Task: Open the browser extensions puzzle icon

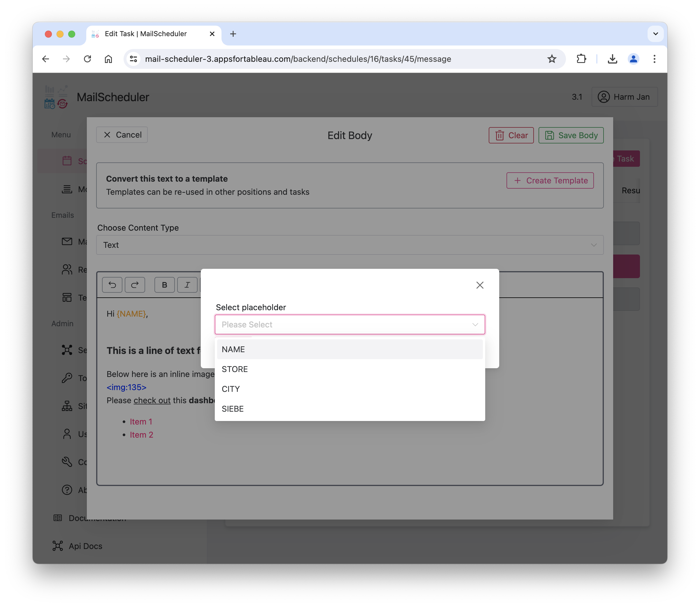Action: click(581, 59)
